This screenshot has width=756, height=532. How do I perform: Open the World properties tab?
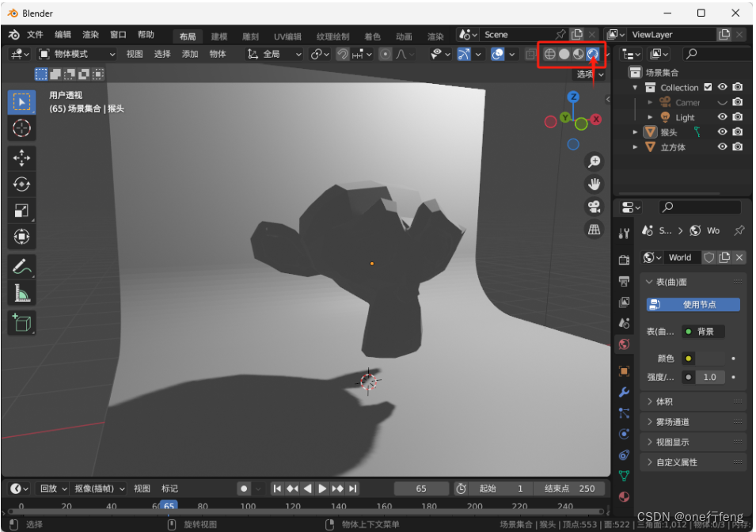(x=624, y=344)
